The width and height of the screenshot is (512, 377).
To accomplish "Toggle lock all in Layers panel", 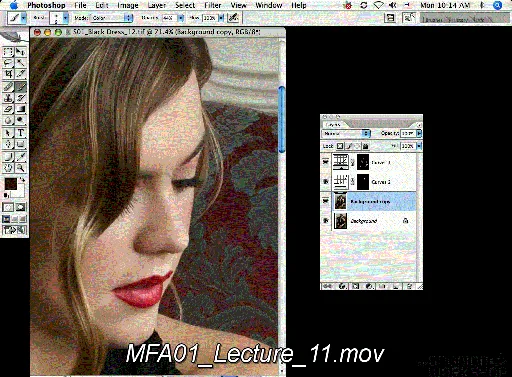I will [366, 146].
